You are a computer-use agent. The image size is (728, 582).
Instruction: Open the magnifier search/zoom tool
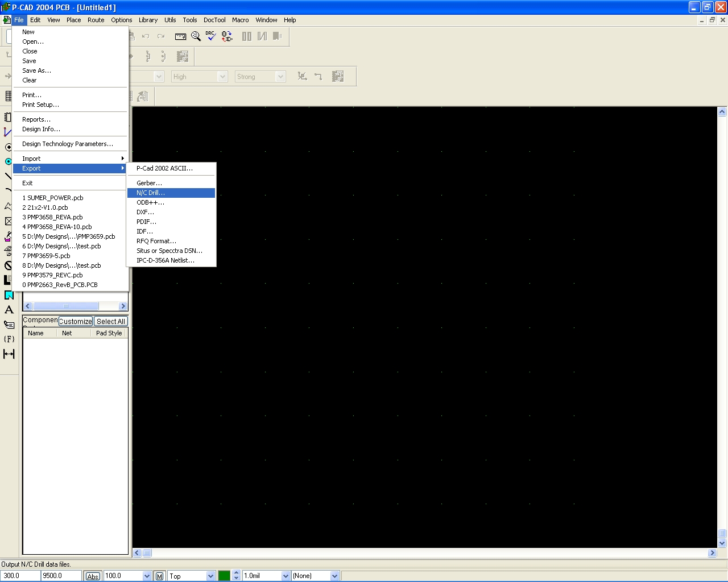click(x=196, y=36)
